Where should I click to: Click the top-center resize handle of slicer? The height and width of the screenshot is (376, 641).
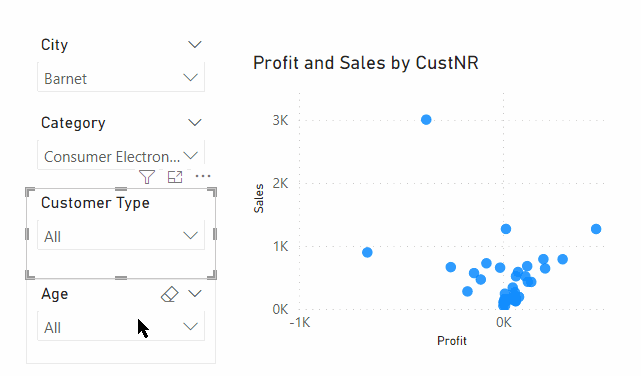(121, 189)
